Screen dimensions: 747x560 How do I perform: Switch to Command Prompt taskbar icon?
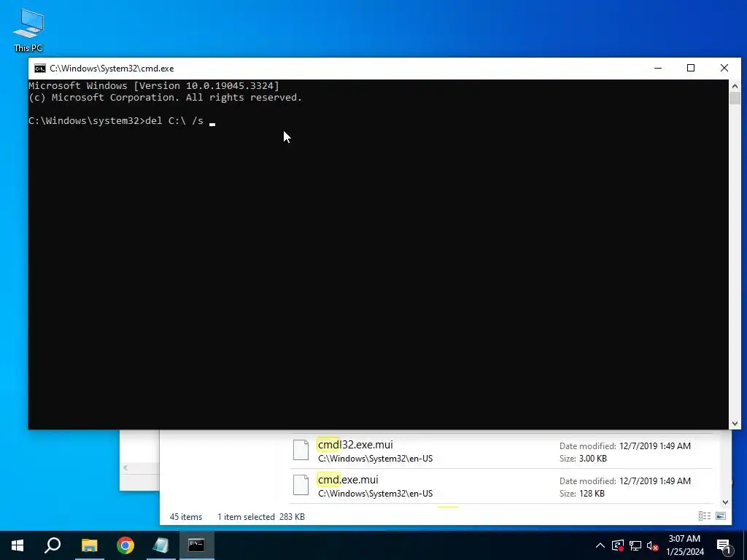[196, 545]
